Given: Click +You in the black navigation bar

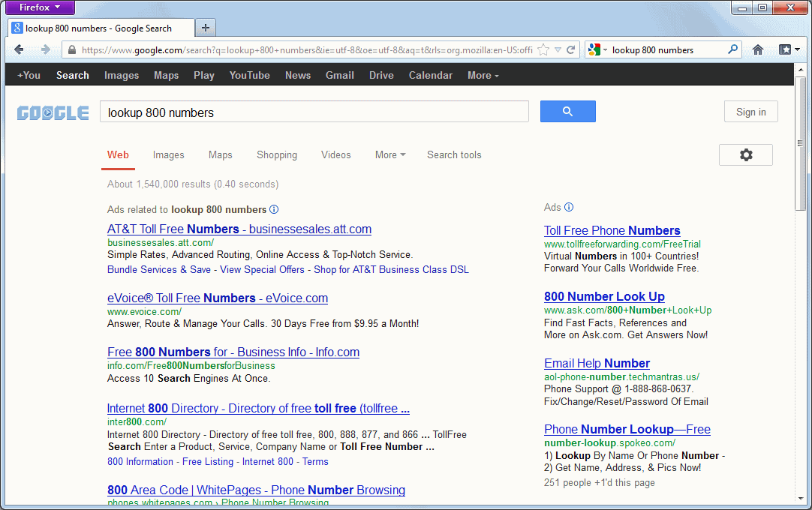Looking at the screenshot, I should coord(29,75).
